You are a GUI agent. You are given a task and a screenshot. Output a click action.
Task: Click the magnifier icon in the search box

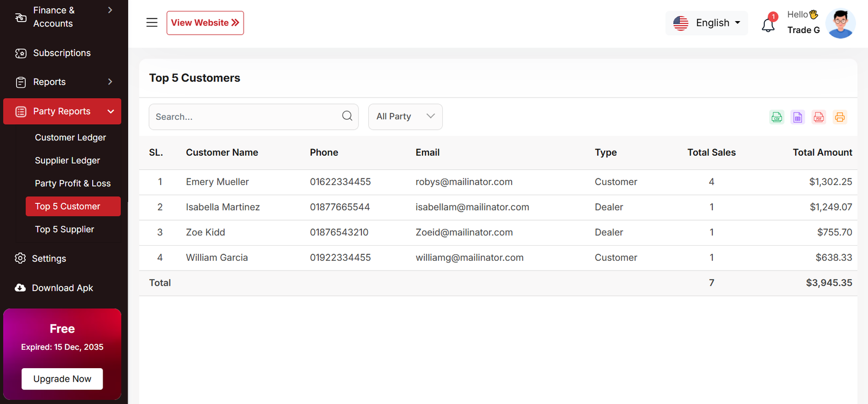point(347,116)
